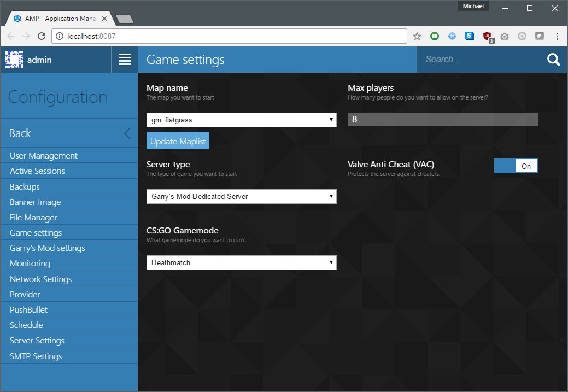This screenshot has height=392, width=568.
Task: Open the Server type dropdown
Action: click(241, 196)
